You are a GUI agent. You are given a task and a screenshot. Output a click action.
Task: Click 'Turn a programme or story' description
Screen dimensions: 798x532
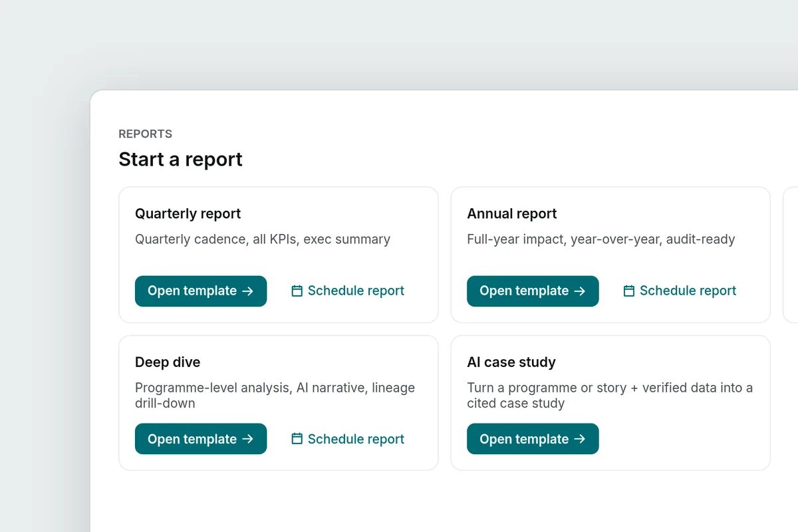click(x=610, y=395)
